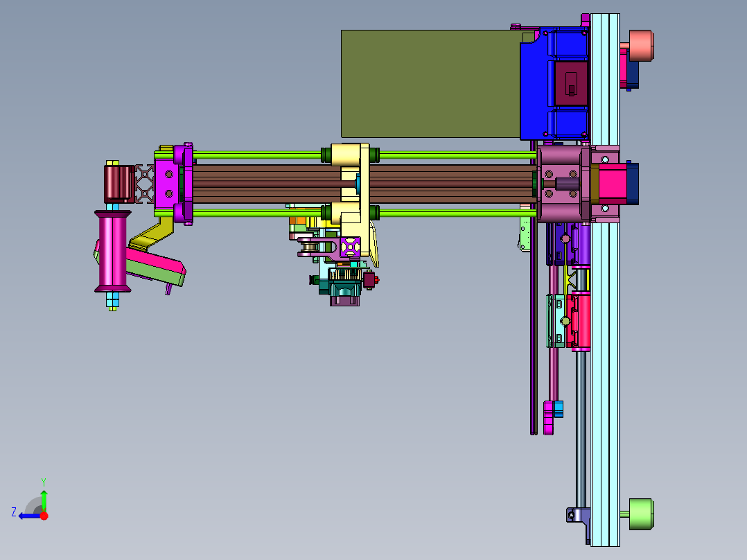
Task: Select the magenta filament spool on the left
Action: tap(112, 251)
